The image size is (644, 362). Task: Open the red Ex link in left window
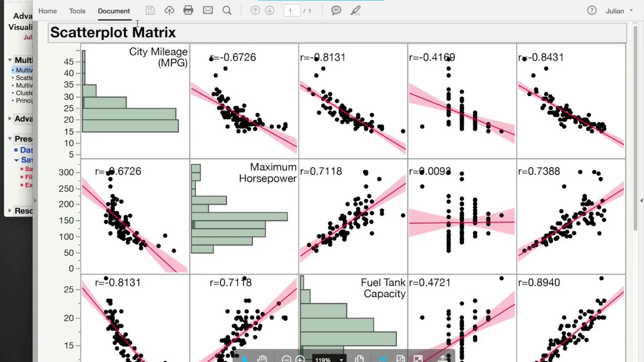coord(29,185)
